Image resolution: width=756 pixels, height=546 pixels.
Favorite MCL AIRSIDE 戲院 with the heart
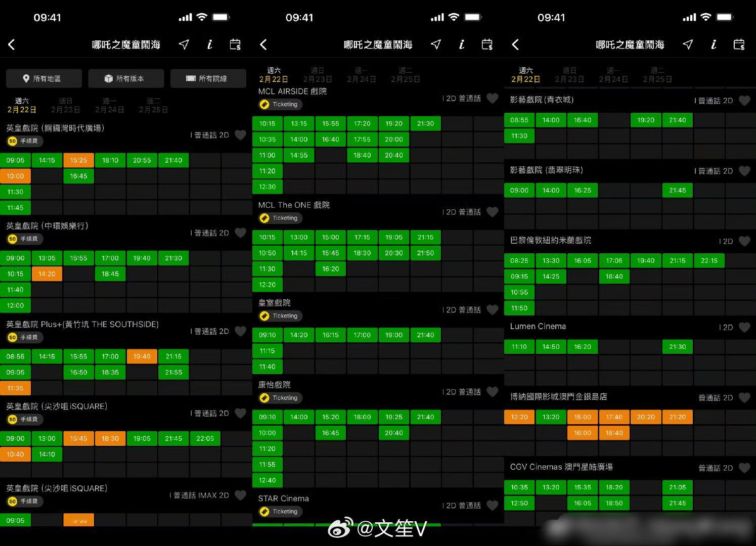pyautogui.click(x=493, y=98)
